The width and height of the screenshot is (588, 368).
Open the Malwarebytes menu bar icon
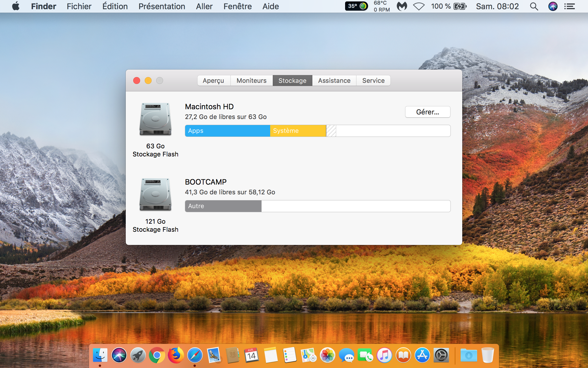(402, 6)
